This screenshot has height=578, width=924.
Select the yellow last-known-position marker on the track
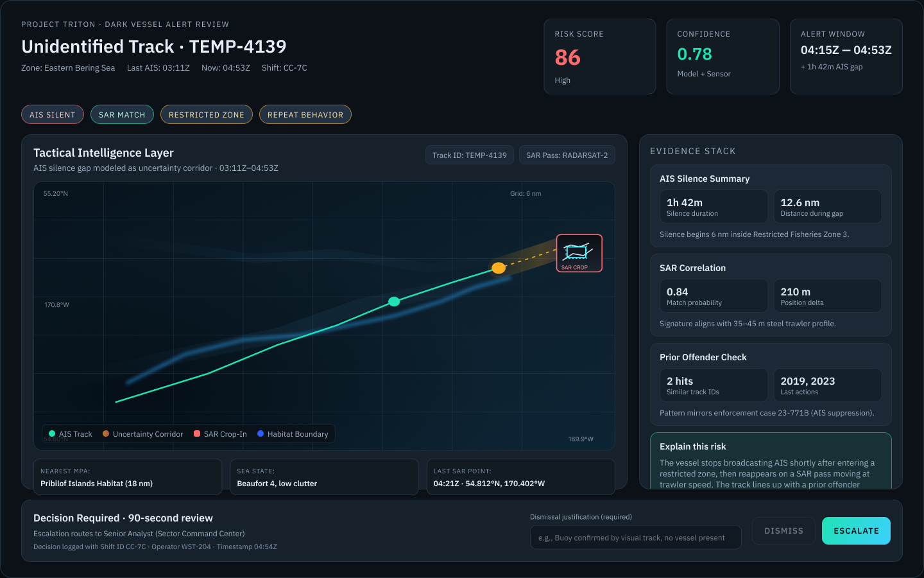coord(499,268)
